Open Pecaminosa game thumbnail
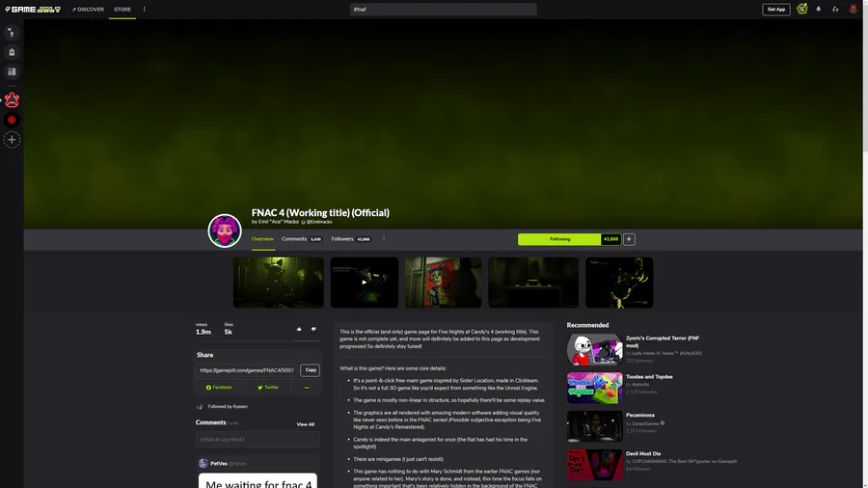The image size is (868, 488). (594, 426)
